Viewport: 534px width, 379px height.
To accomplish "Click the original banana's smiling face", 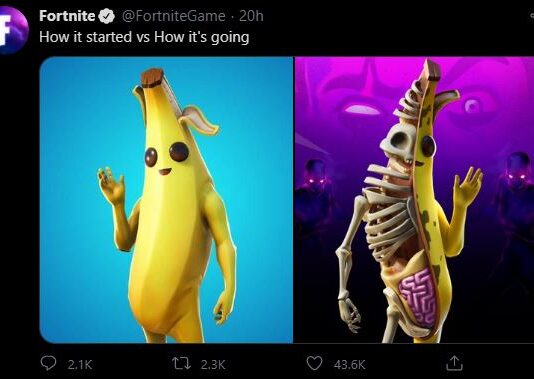I will tap(166, 158).
